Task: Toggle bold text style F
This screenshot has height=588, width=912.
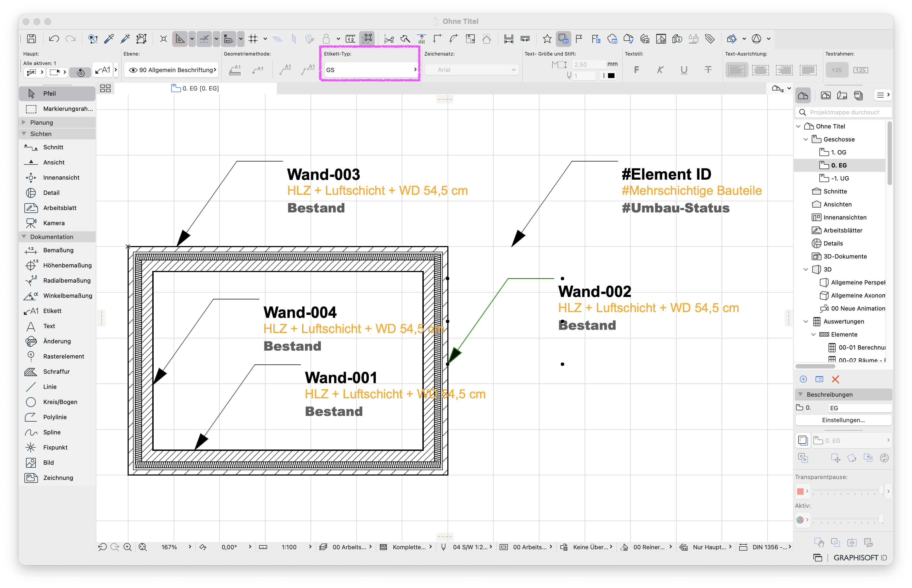Action: 636,70
